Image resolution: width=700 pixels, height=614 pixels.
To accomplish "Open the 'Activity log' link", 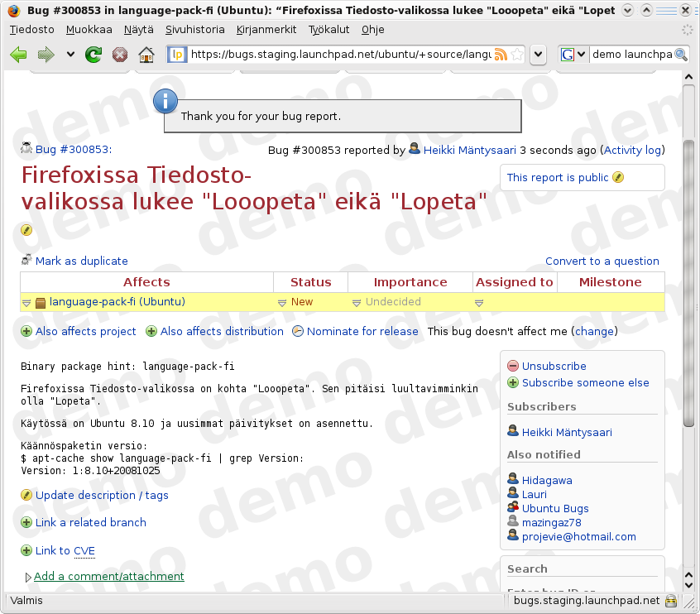I will coord(632,150).
